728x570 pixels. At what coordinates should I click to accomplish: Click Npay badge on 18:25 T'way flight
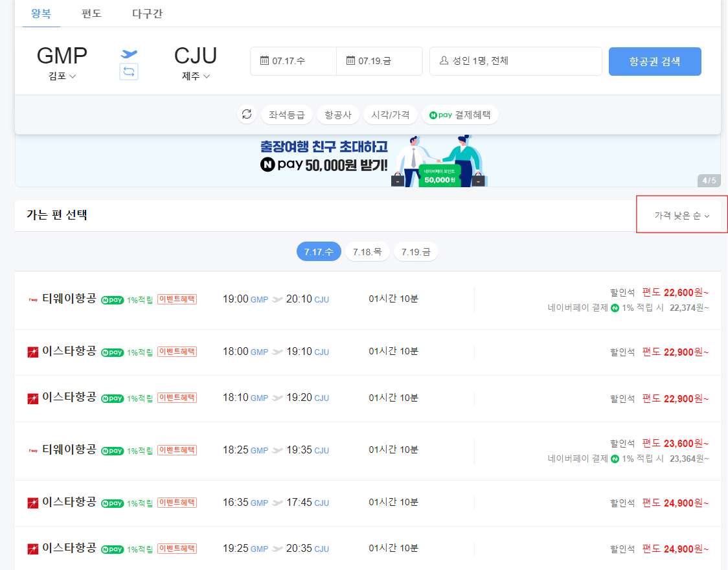[112, 451]
